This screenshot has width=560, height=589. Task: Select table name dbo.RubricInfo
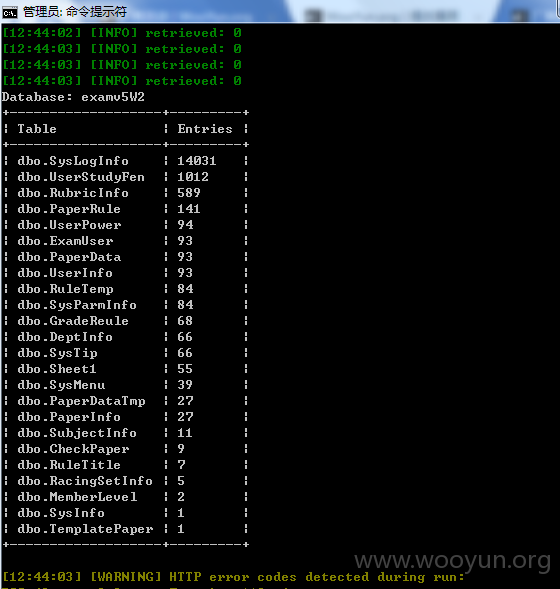point(73,193)
